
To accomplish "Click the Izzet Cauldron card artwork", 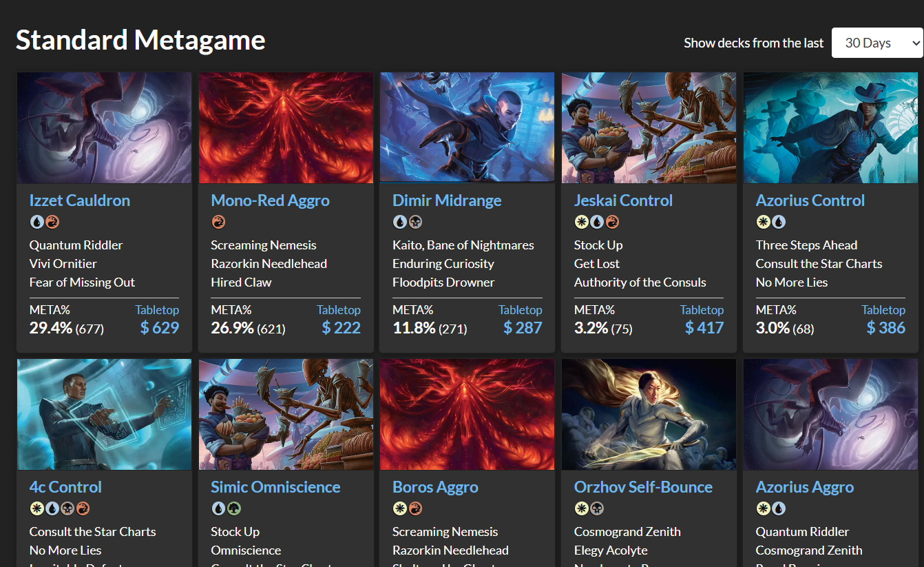I will (104, 127).
